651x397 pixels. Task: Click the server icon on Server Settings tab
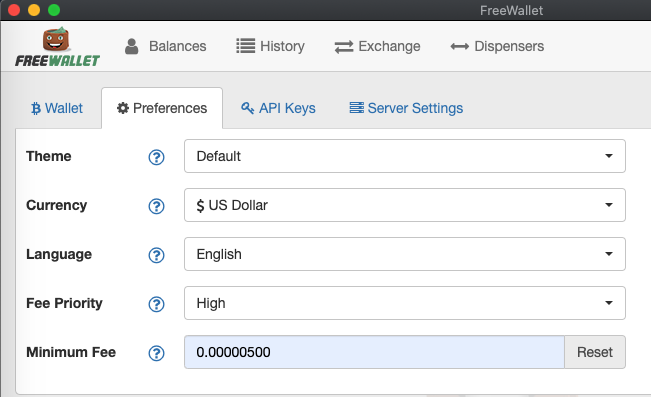(356, 108)
